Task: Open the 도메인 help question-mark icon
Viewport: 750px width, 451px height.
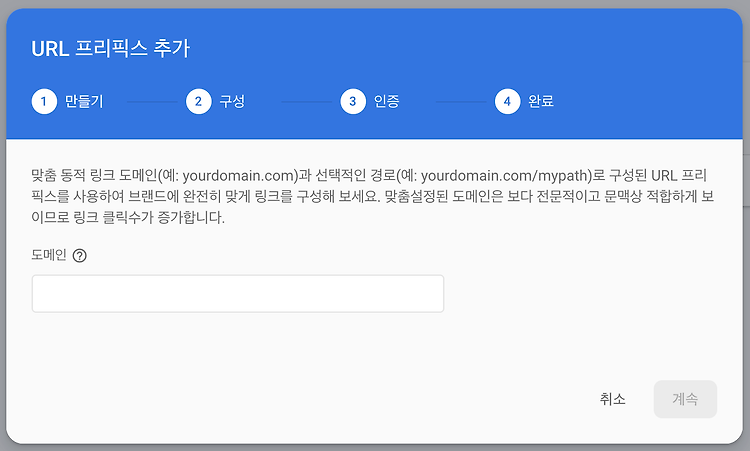Action: (79, 256)
